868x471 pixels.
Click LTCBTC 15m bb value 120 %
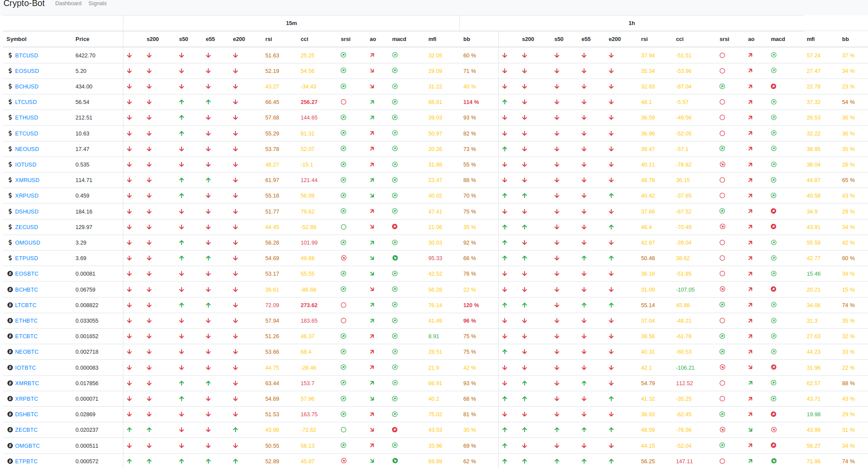(471, 305)
